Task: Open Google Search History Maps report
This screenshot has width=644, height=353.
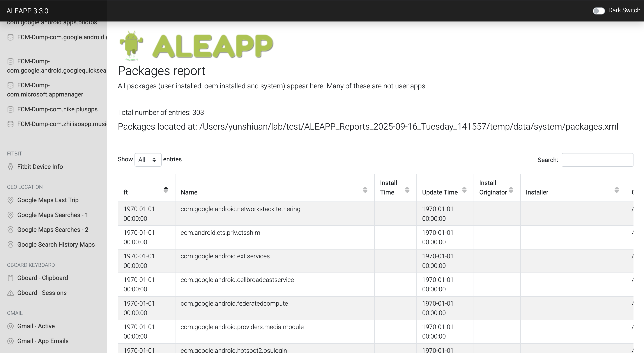Action: [x=56, y=244]
